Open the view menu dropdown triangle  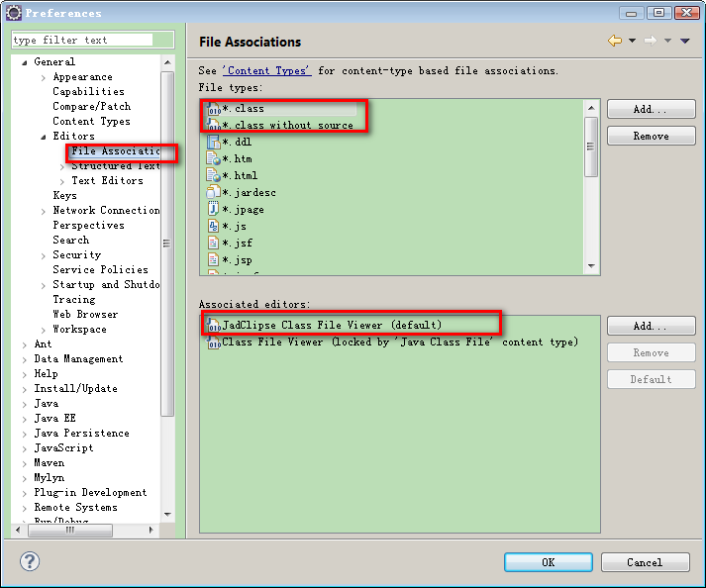[685, 41]
